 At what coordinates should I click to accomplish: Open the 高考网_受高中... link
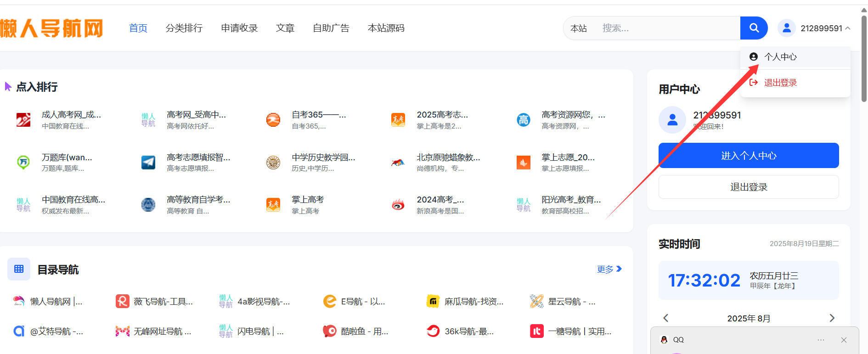[196, 115]
